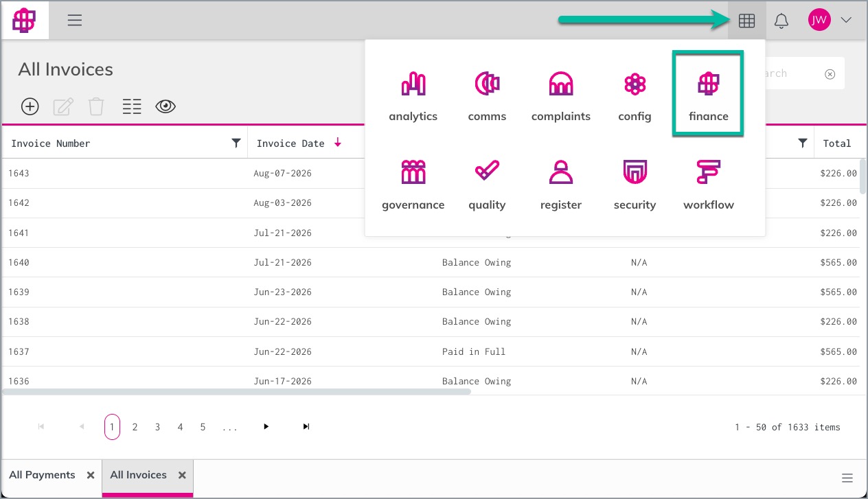
Task: Open the column layout list icon
Action: (132, 106)
